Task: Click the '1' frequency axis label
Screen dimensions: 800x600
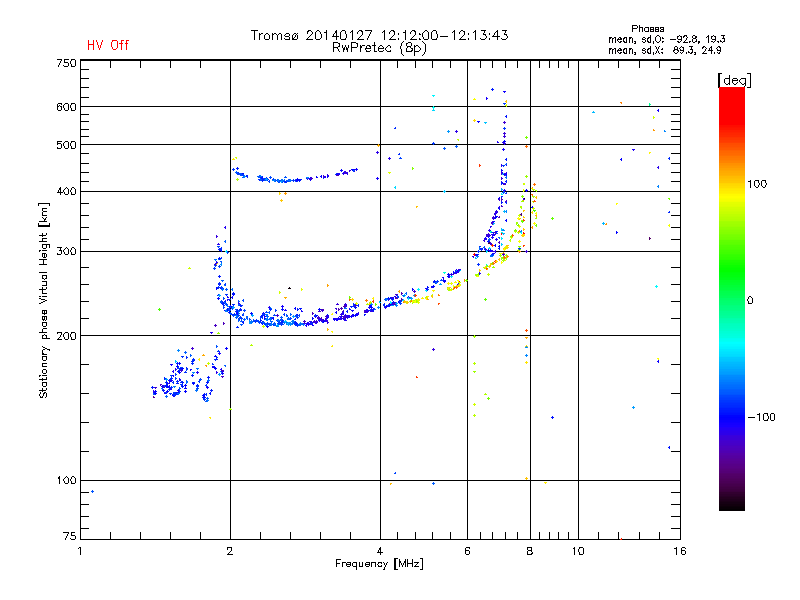Action: point(80,551)
